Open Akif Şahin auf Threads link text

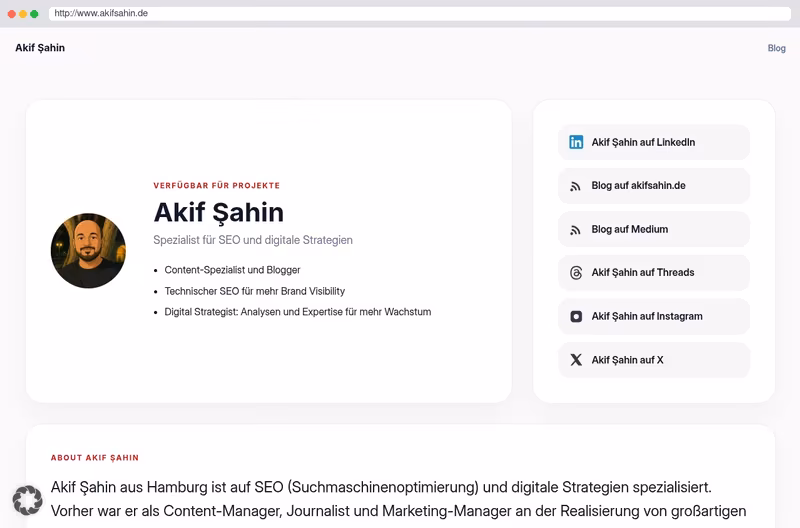pos(643,272)
